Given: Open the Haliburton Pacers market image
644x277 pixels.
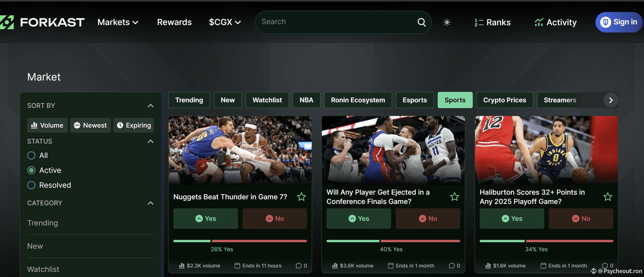Looking at the screenshot, I should pyautogui.click(x=546, y=150).
